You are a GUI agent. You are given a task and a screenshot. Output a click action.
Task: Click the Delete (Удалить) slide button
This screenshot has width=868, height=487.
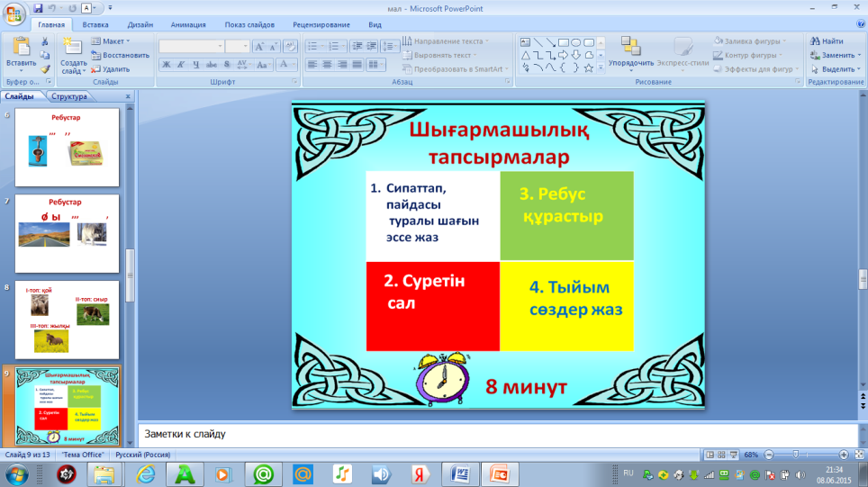point(110,69)
